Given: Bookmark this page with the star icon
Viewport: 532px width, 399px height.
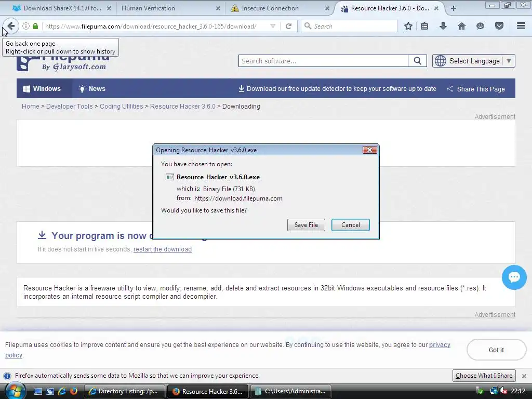Looking at the screenshot, I should [x=408, y=26].
